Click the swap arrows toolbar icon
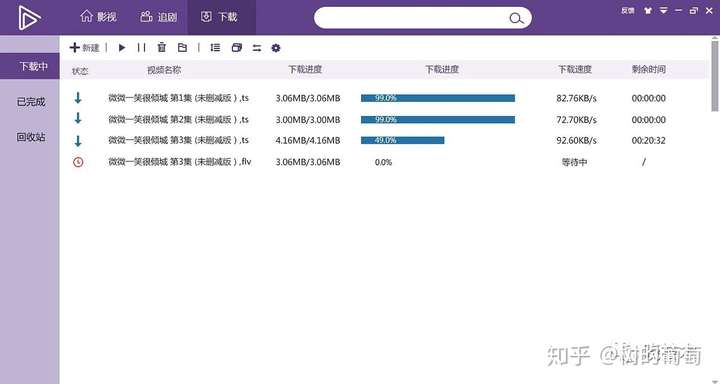Screen dimensions: 720x384 coord(257,48)
